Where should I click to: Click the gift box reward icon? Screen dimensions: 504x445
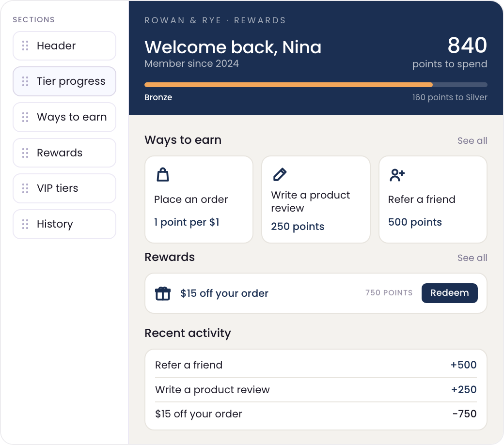tap(163, 293)
